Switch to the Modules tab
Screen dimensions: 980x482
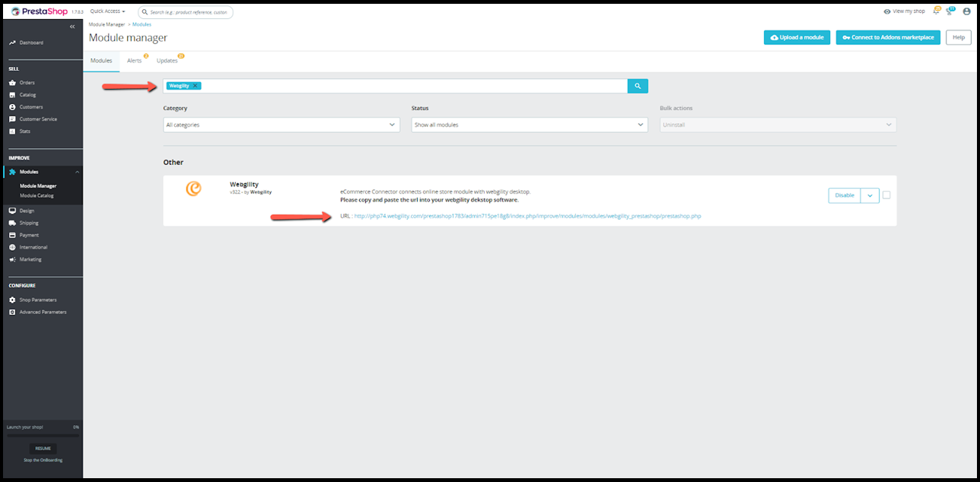pos(101,60)
